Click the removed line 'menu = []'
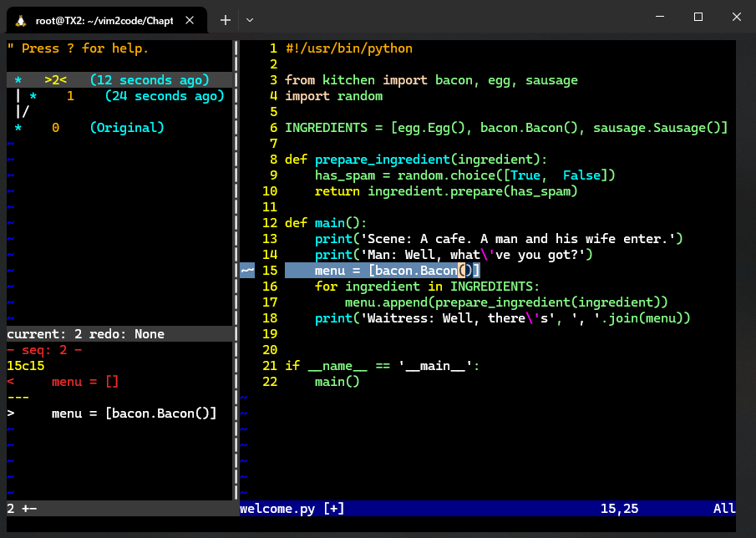 pos(63,382)
